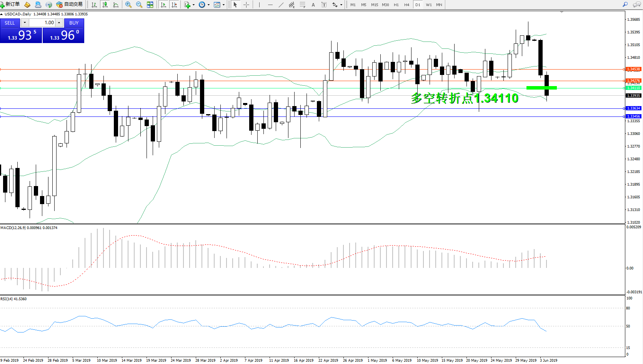The height and width of the screenshot is (364, 643).
Task: Click the tile windows icon
Action: [x=150, y=5]
